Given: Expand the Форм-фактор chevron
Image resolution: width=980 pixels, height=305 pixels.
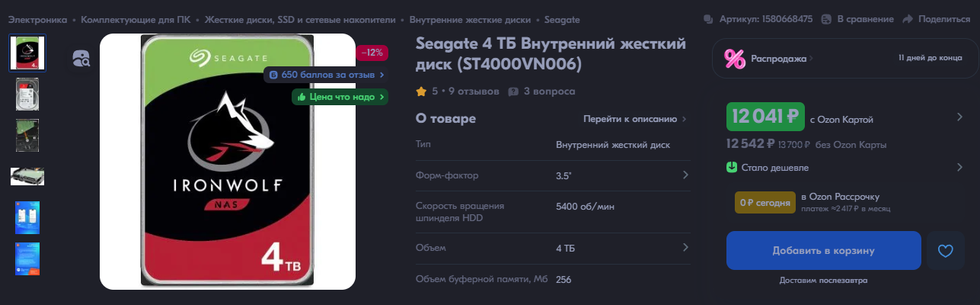Looking at the screenshot, I should click(685, 175).
